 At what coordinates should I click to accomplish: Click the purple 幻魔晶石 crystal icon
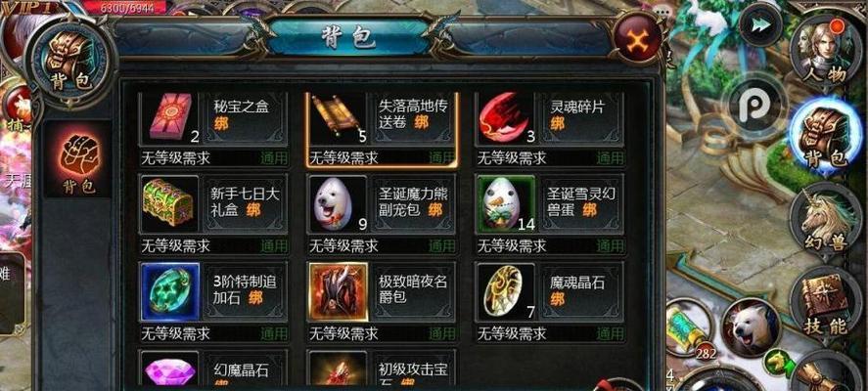click(x=170, y=370)
